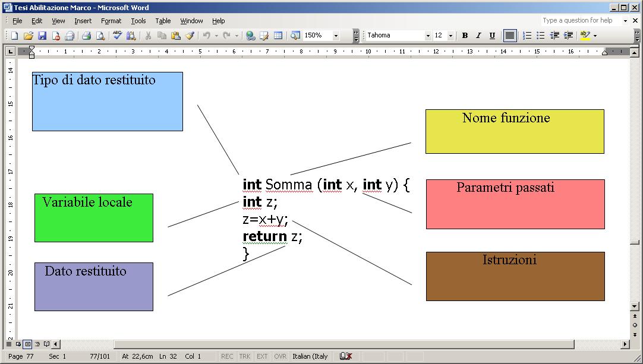Toggle Italic formatting

click(x=478, y=36)
